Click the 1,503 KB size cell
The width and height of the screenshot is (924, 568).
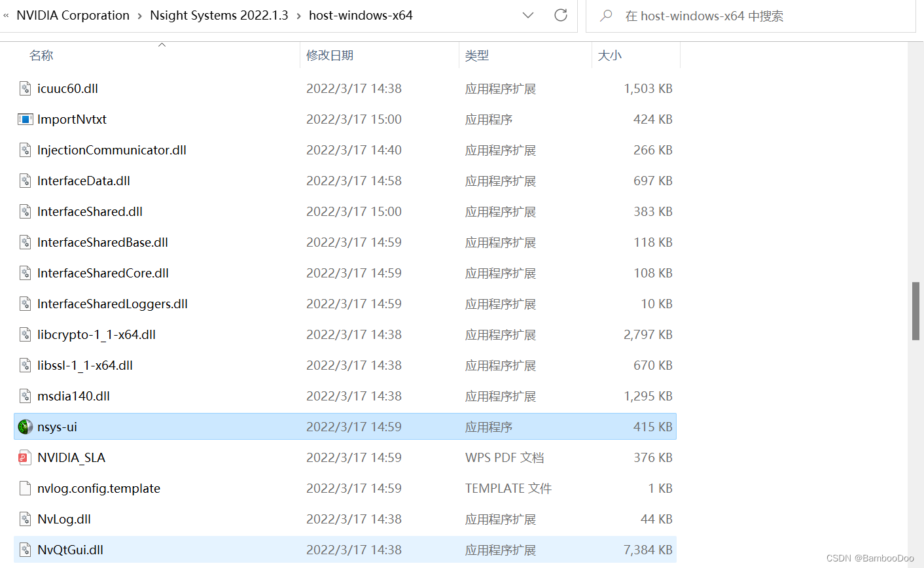tap(648, 88)
